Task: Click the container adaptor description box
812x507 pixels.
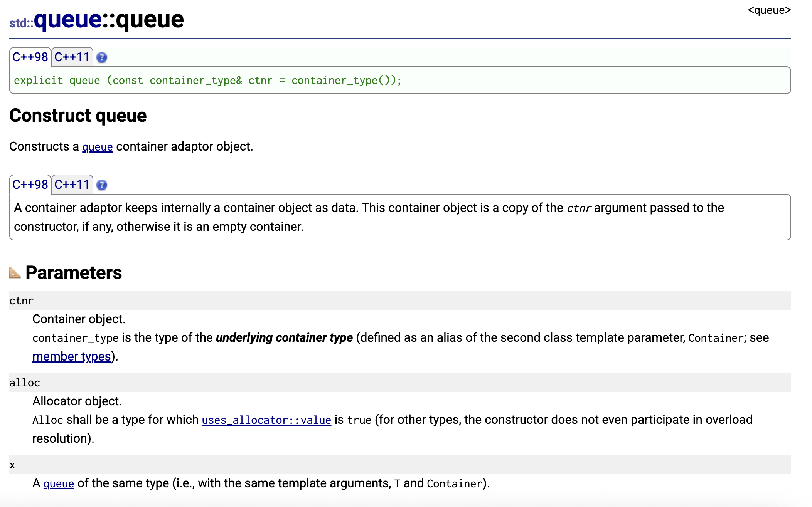Action: pyautogui.click(x=399, y=217)
